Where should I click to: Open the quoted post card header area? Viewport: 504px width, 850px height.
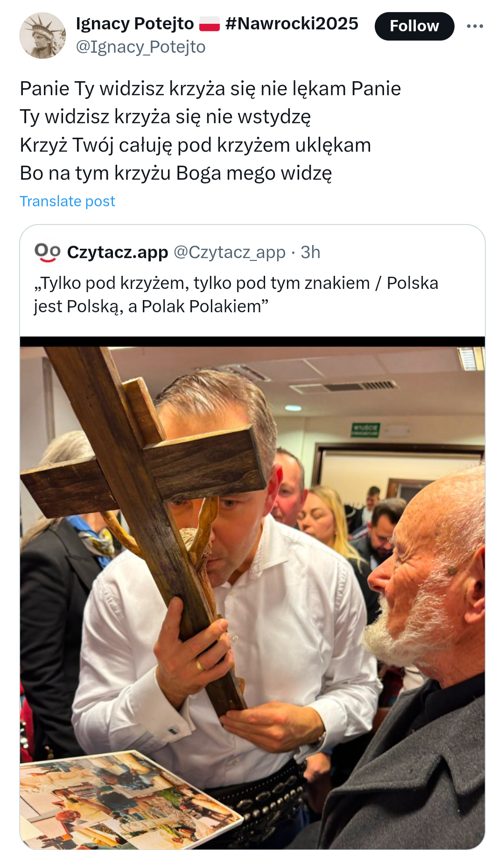252,280
